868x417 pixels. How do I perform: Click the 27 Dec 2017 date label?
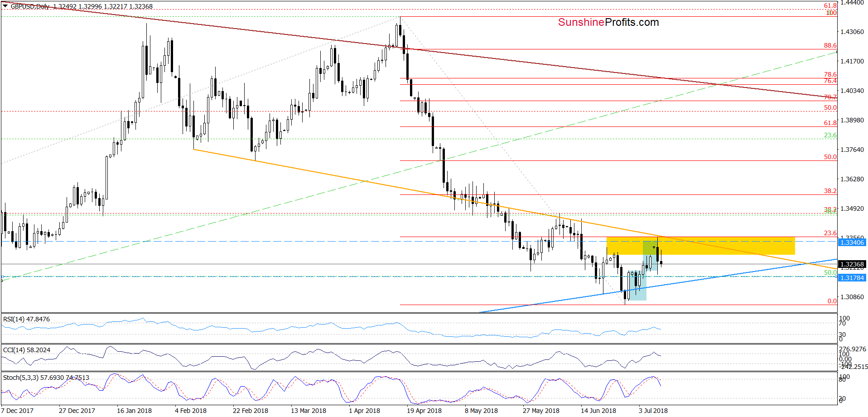pos(77,411)
